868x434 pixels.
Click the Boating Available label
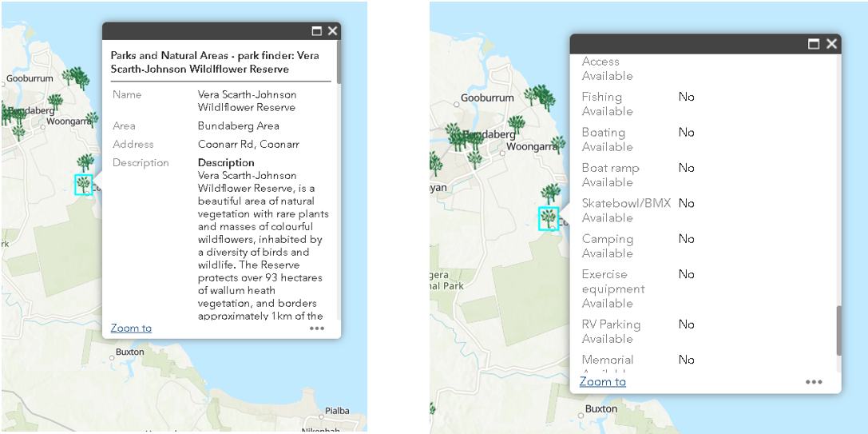coord(607,140)
